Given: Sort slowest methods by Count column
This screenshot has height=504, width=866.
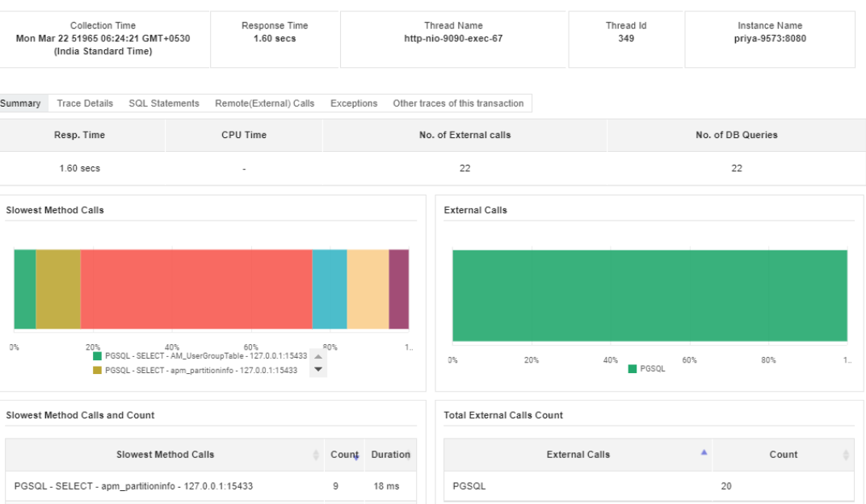Looking at the screenshot, I should coord(345,454).
